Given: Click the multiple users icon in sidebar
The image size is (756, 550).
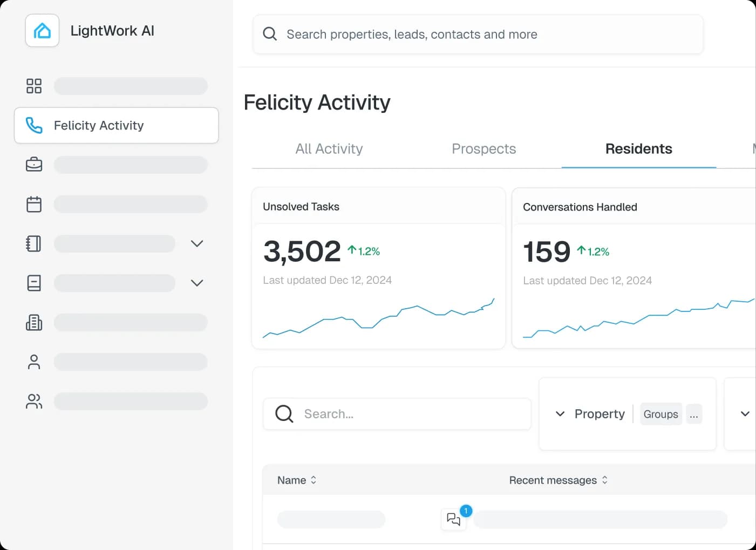Looking at the screenshot, I should [x=34, y=401].
